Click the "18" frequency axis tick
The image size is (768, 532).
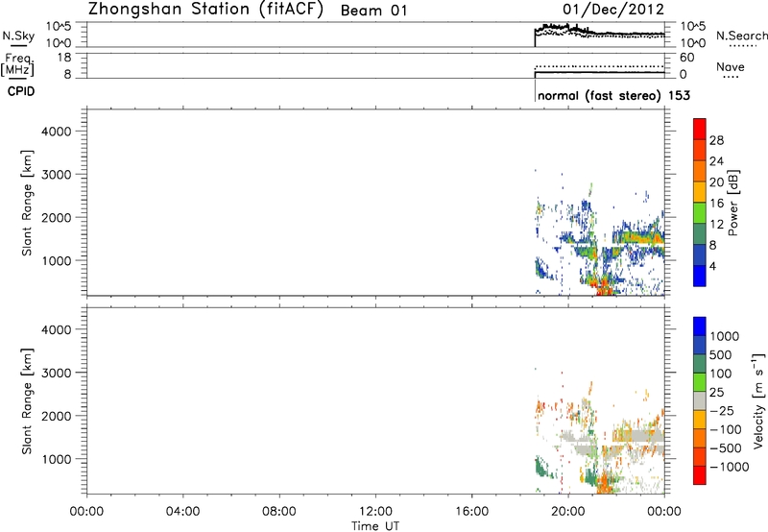(x=64, y=58)
